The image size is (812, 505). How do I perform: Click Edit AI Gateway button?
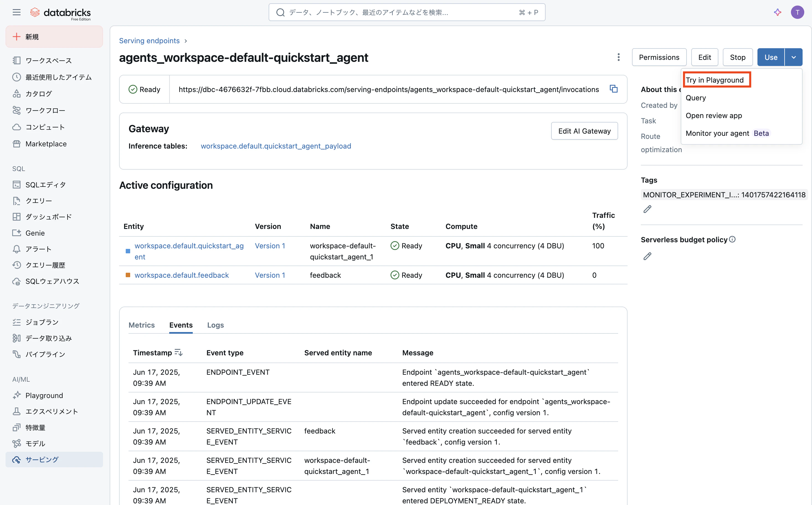coord(584,131)
